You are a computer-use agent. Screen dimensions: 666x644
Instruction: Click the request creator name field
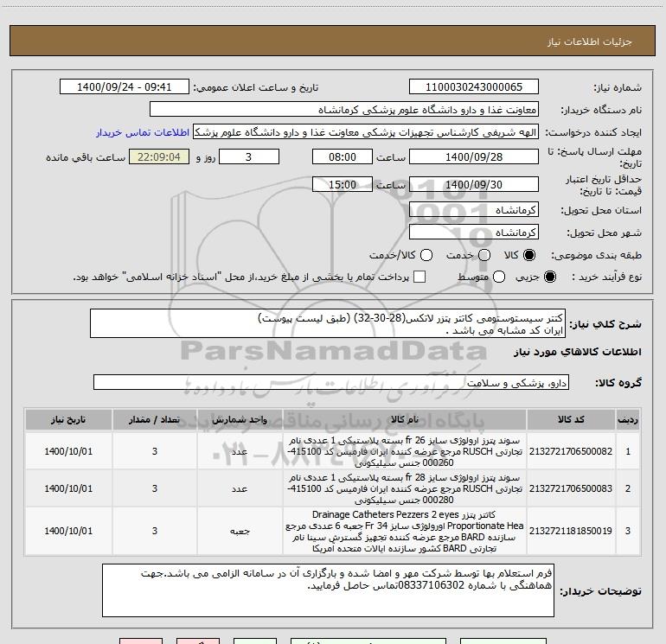coord(366,132)
